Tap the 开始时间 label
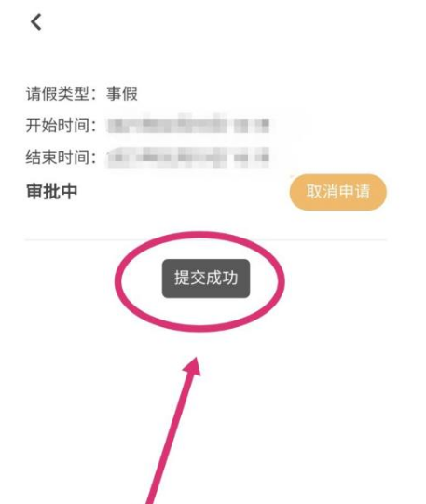This screenshot has width=426, height=504. (x=58, y=126)
